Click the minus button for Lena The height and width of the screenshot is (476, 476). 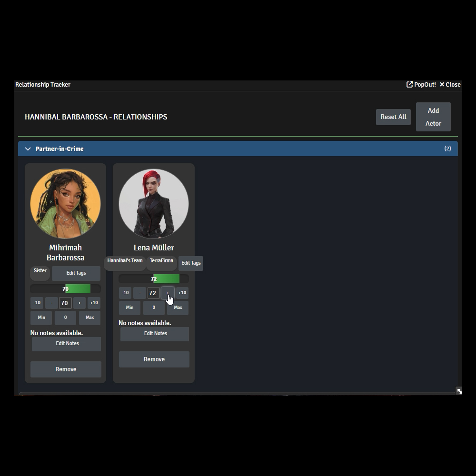[139, 293]
